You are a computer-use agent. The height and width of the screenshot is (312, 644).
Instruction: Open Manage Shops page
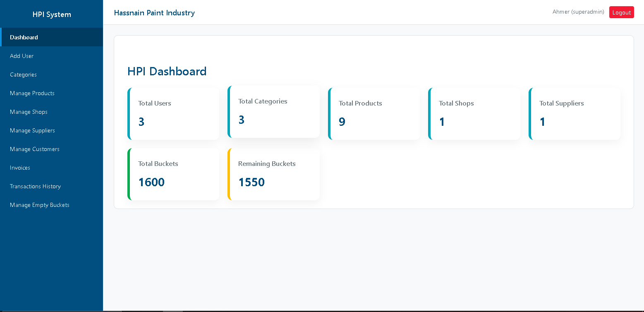tap(29, 112)
